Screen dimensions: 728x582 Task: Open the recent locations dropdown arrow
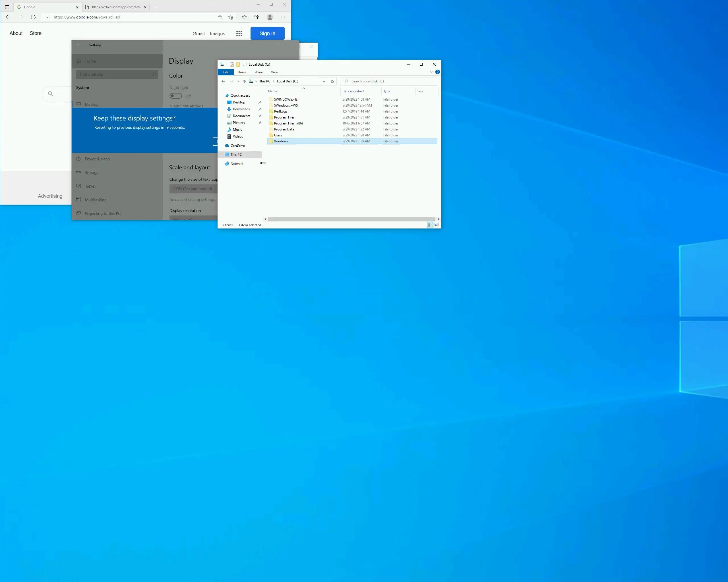pos(238,81)
